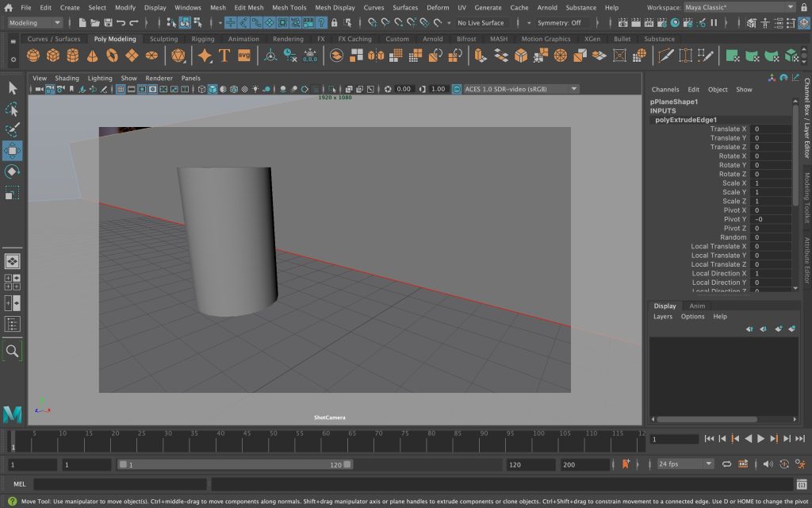Viewport: 812px width, 508px height.
Task: Click the MEL command input field
Action: click(x=121, y=484)
